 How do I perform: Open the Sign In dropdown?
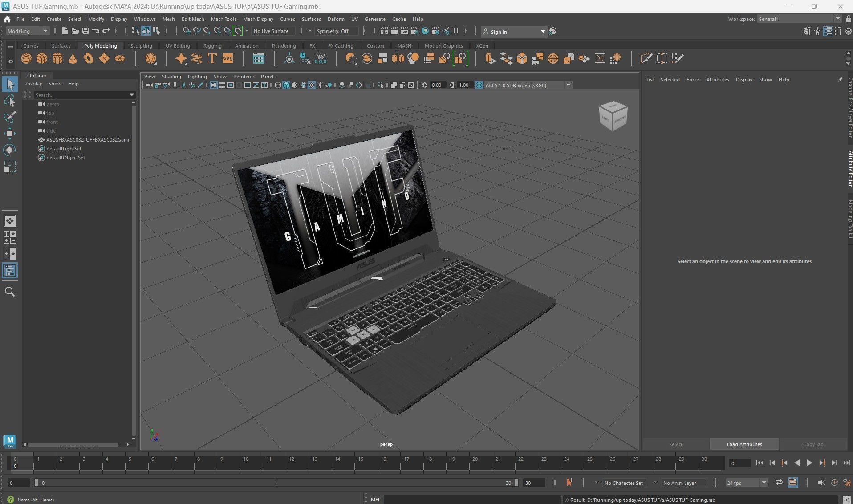[514, 32]
